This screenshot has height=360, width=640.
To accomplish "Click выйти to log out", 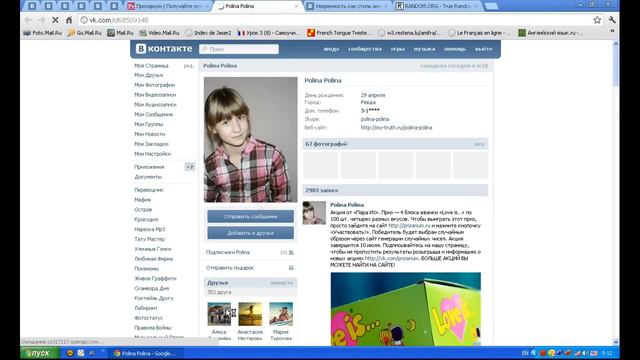I will (x=483, y=49).
